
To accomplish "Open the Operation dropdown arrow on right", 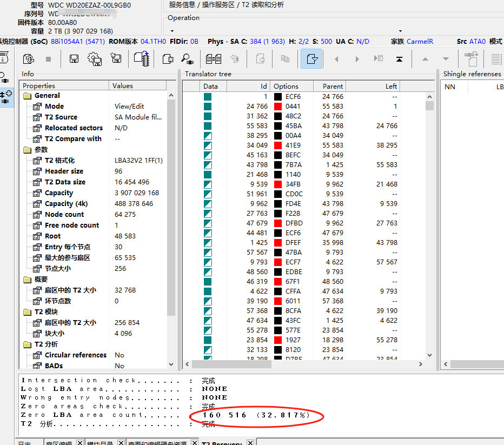I will point(400,31).
